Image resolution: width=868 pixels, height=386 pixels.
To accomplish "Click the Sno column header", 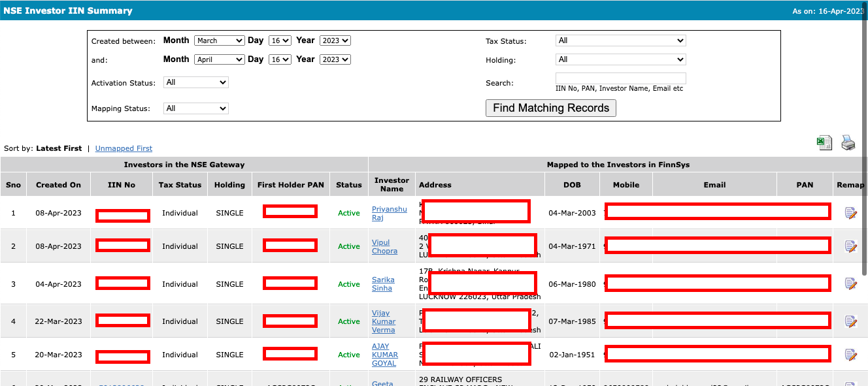I will (13, 185).
